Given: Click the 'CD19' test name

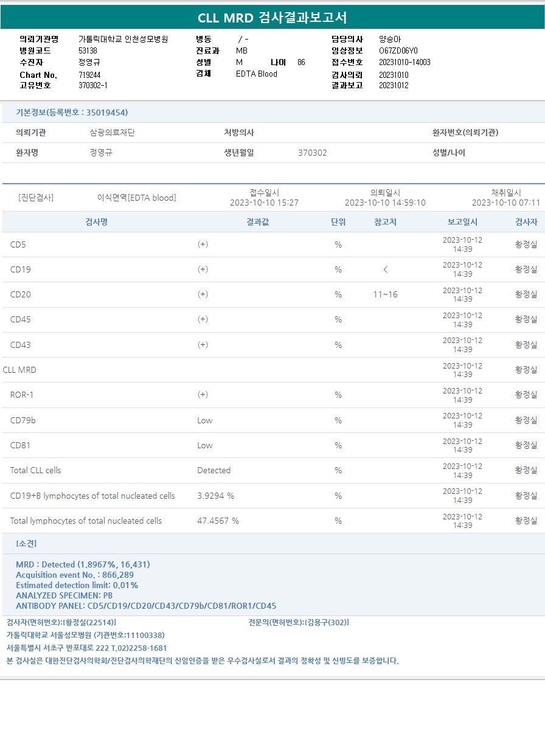Looking at the screenshot, I should point(21,269).
